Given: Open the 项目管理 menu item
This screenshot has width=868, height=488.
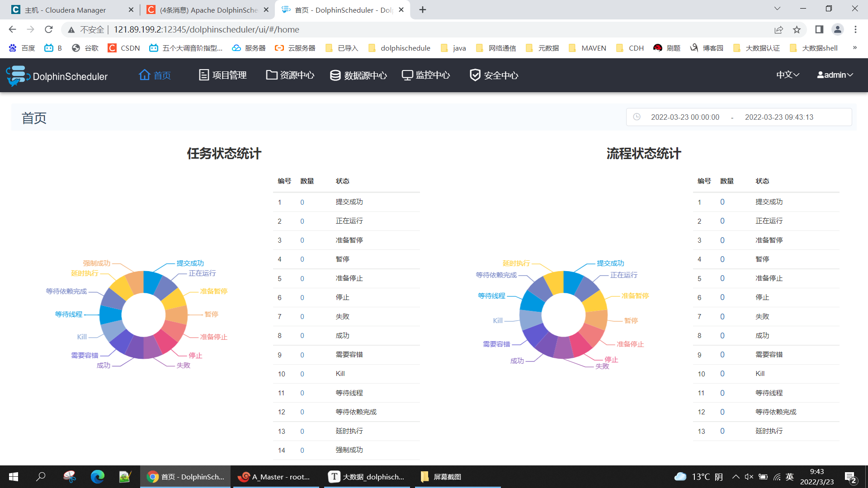Looking at the screenshot, I should coord(223,75).
